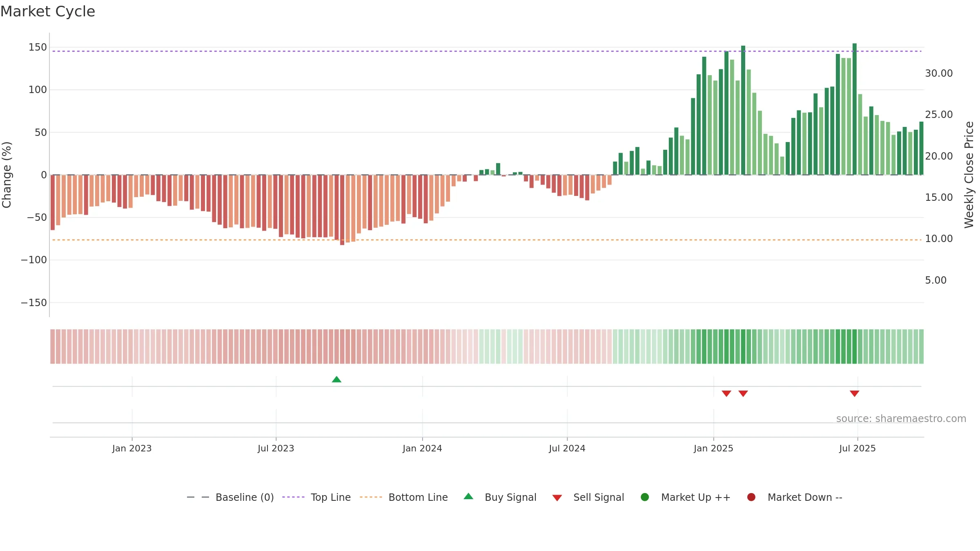Click the Weekly Close Price axis title
This screenshot has width=980, height=551.
point(969,175)
